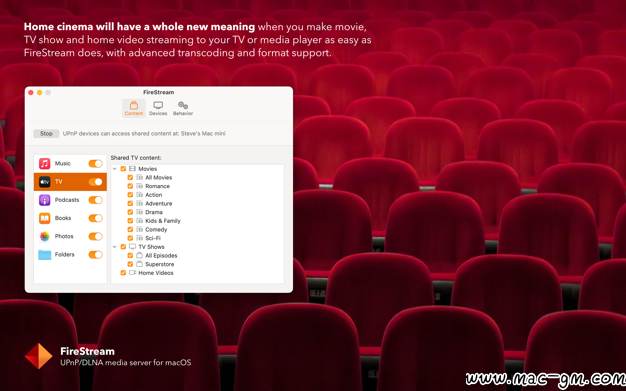
Task: Select the Superstore show item
Action: [x=160, y=264]
